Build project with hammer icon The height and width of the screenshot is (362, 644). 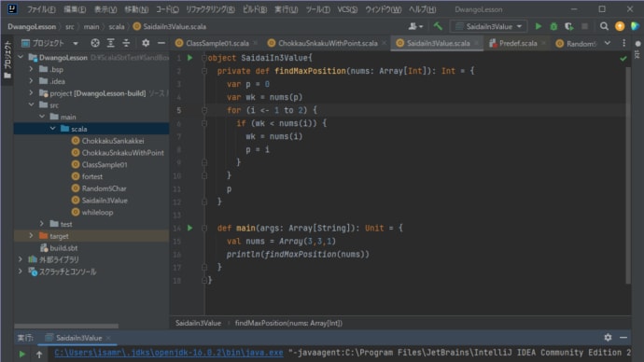tap(438, 26)
